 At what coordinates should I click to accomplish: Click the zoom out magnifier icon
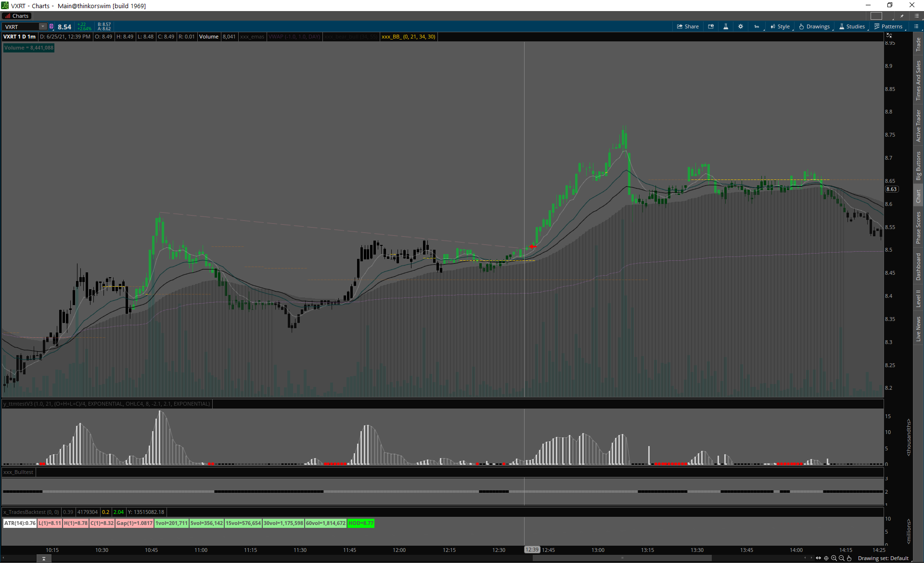842,558
